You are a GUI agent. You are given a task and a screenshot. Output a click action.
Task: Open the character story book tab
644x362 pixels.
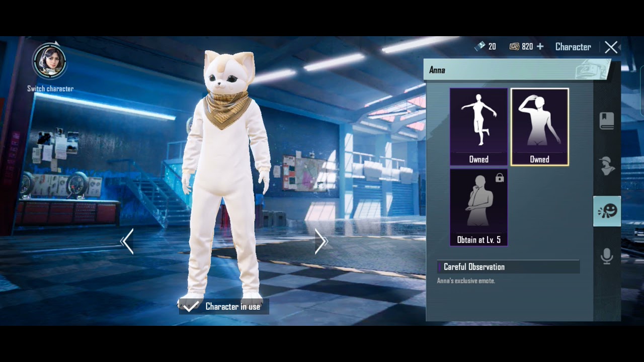[607, 121]
